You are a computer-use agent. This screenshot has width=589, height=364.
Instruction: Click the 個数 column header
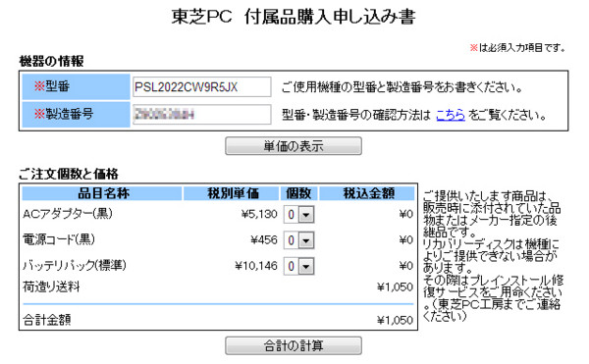click(299, 193)
